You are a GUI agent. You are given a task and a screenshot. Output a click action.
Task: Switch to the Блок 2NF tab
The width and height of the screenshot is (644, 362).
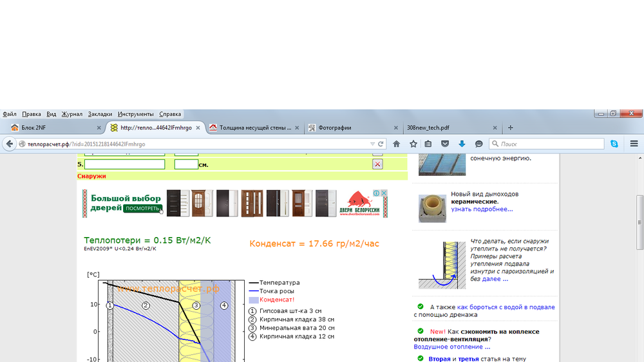[x=52, y=128]
